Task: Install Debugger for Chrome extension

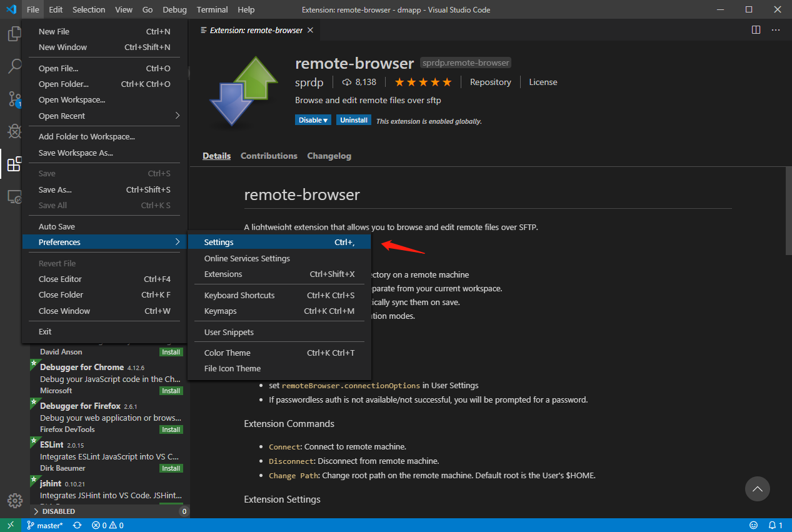Action: 171,391
